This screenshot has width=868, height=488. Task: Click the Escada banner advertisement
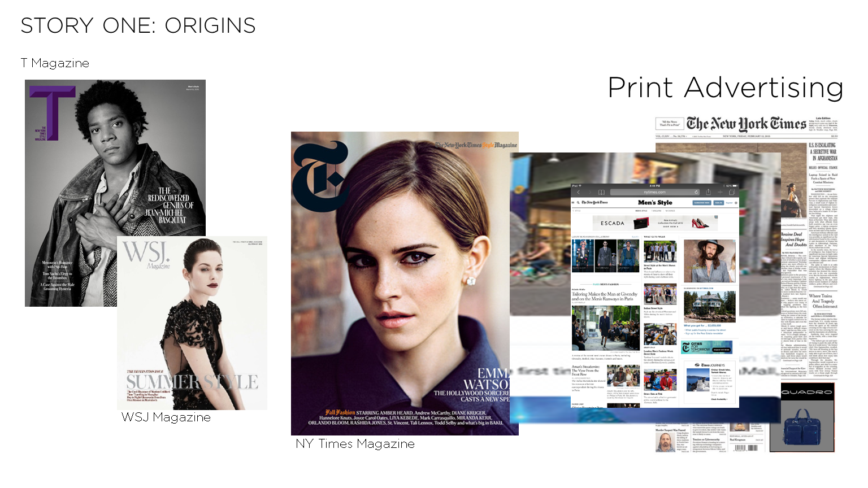655,223
